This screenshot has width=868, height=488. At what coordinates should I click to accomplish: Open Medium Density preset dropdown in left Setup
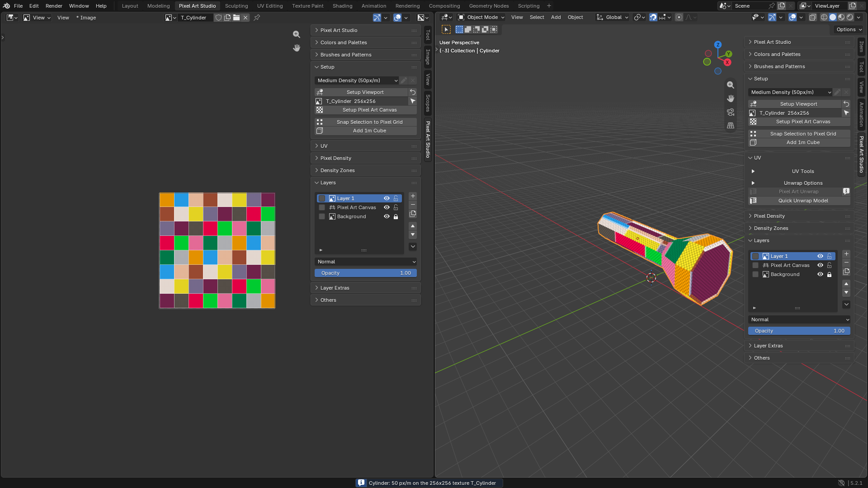(x=357, y=80)
